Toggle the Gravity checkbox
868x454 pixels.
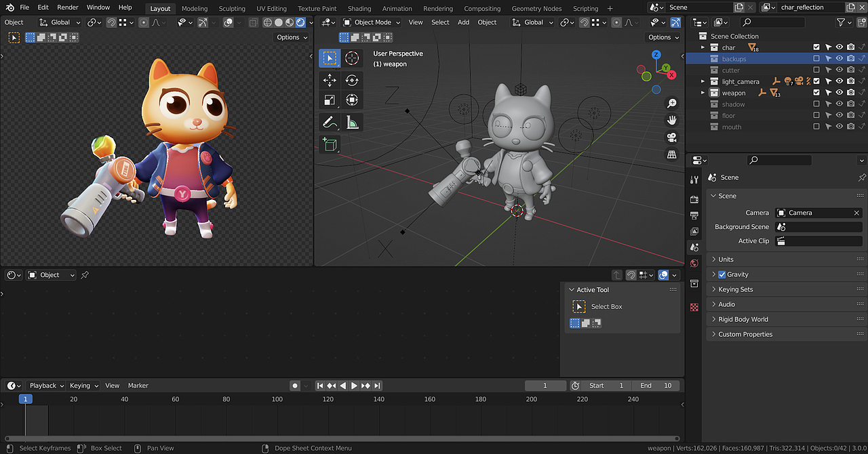pyautogui.click(x=722, y=274)
